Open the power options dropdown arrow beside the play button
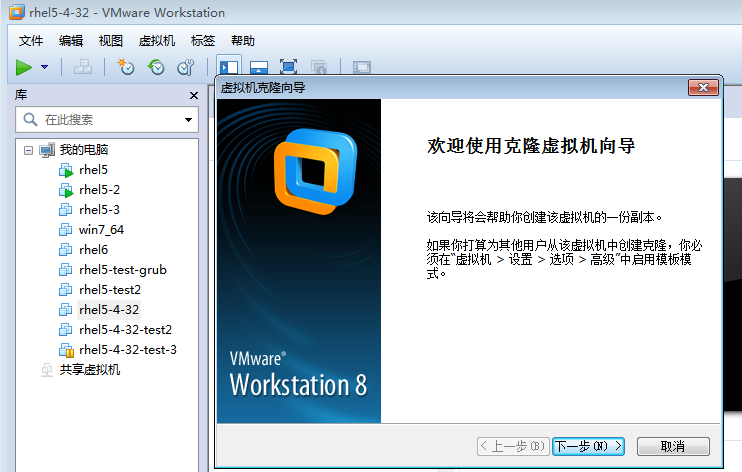Image resolution: width=742 pixels, height=472 pixels. tap(44, 67)
